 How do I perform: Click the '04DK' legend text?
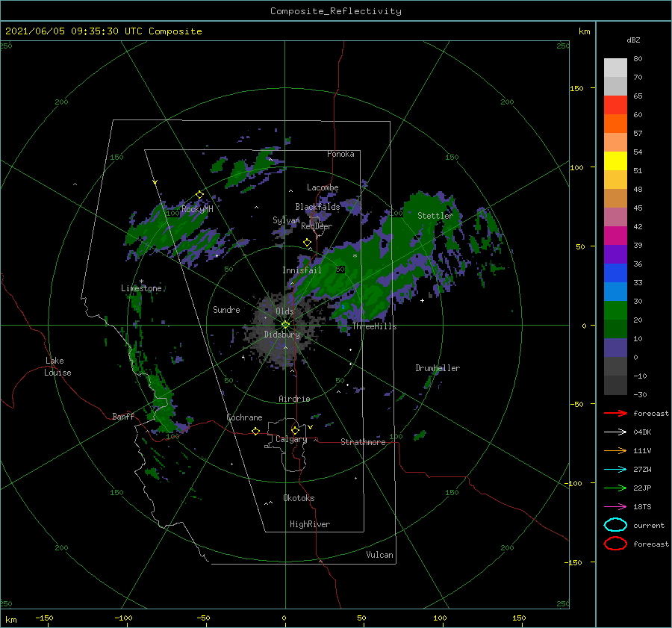[x=642, y=432]
